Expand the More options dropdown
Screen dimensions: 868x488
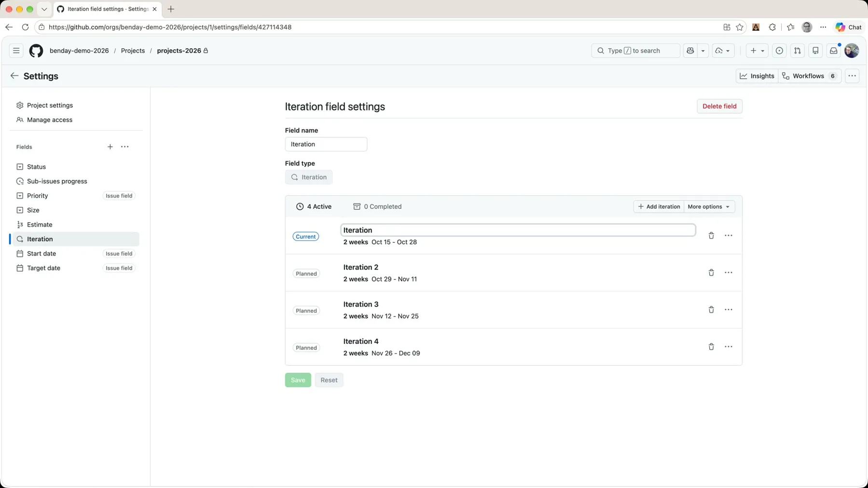[709, 206]
